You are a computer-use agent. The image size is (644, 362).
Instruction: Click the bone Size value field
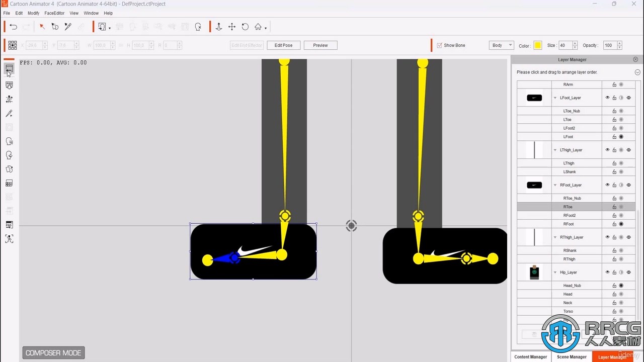(x=566, y=45)
